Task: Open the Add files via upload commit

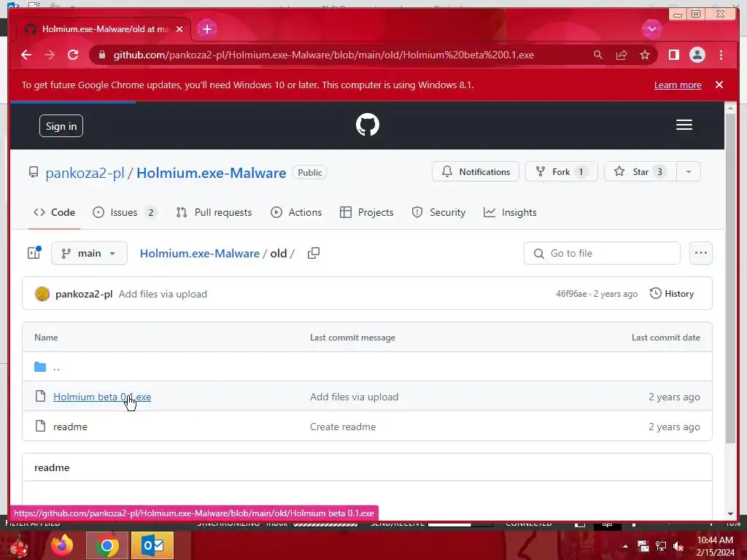Action: (x=163, y=294)
